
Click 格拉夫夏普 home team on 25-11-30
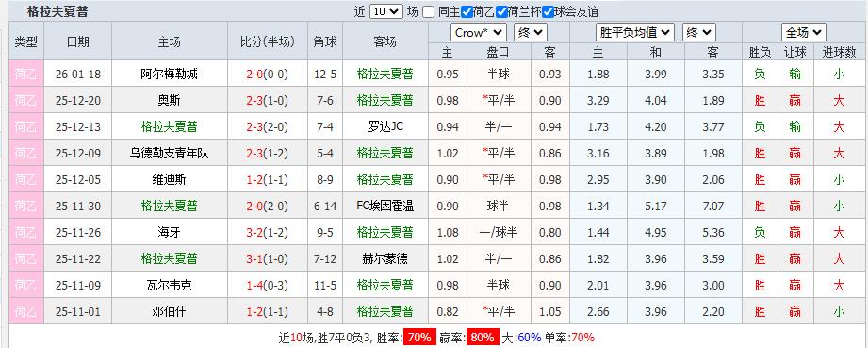[169, 207]
